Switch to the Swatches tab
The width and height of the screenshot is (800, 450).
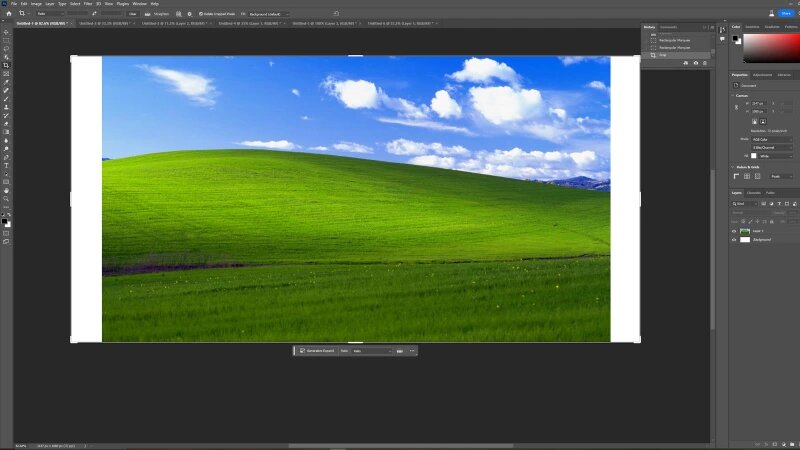752,27
